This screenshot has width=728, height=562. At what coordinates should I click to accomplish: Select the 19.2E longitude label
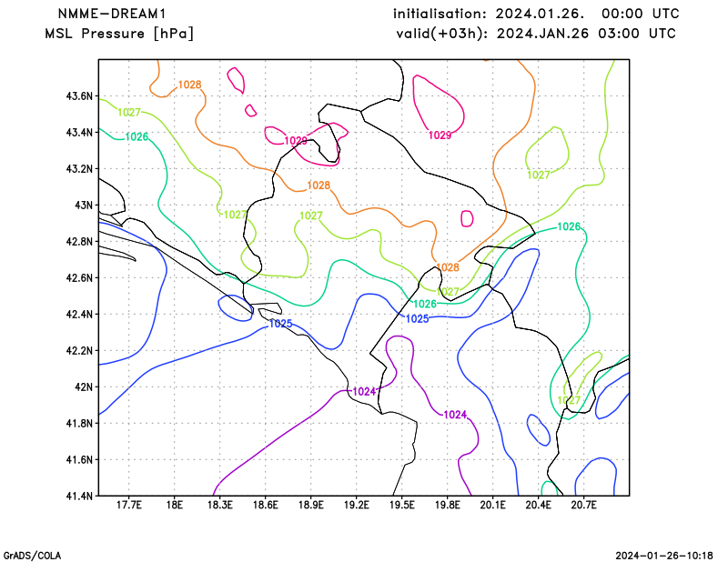(x=357, y=505)
